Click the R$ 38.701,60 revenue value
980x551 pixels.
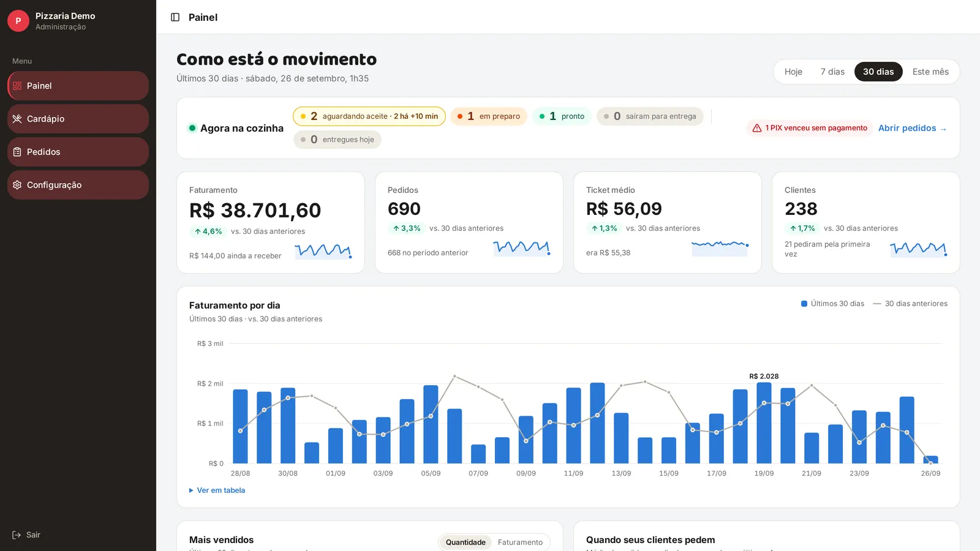255,211
